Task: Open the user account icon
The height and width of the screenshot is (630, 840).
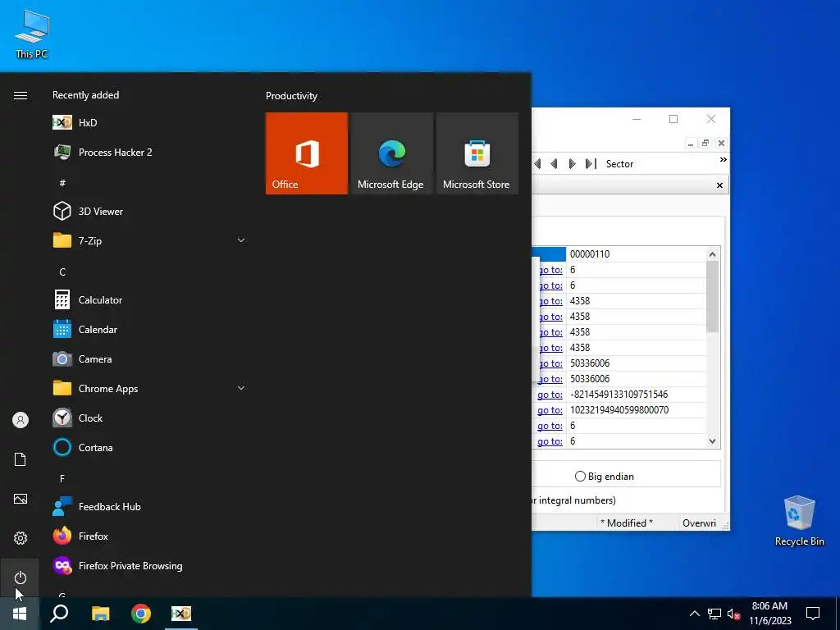Action: [x=20, y=419]
